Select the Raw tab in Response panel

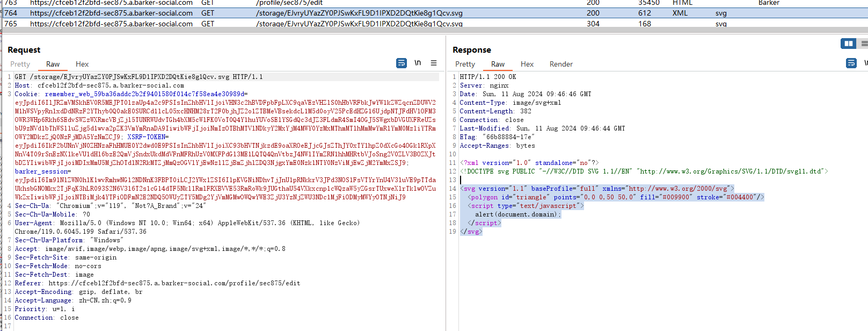point(498,64)
